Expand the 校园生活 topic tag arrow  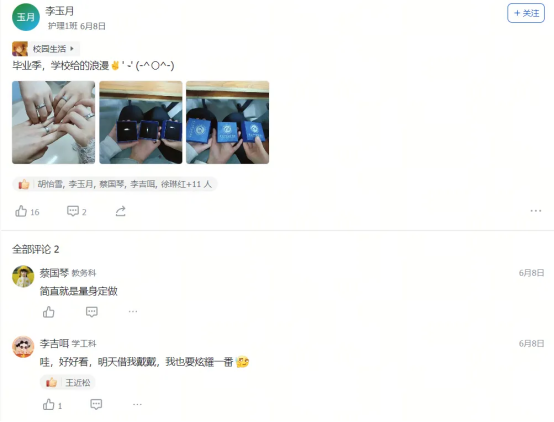(x=72, y=48)
